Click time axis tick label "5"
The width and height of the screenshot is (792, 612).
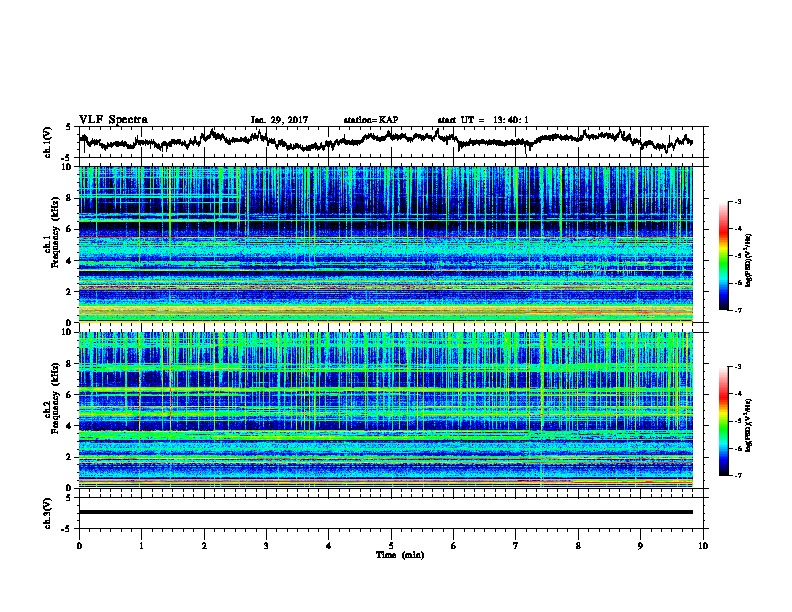tap(391, 546)
